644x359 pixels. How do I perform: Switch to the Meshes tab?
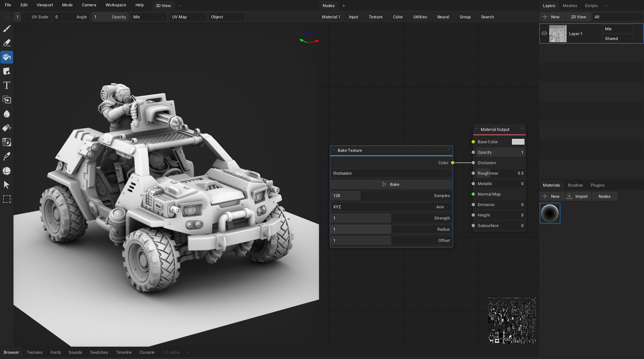[x=569, y=6]
